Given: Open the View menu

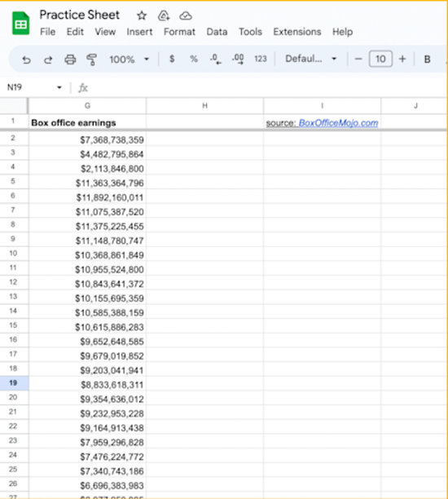Looking at the screenshot, I should pyautogui.click(x=105, y=32).
